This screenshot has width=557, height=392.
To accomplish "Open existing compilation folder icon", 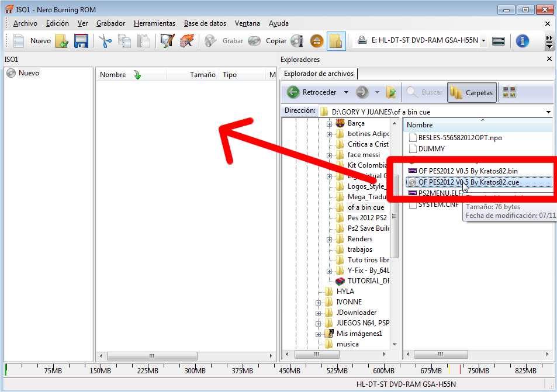I will point(62,41).
